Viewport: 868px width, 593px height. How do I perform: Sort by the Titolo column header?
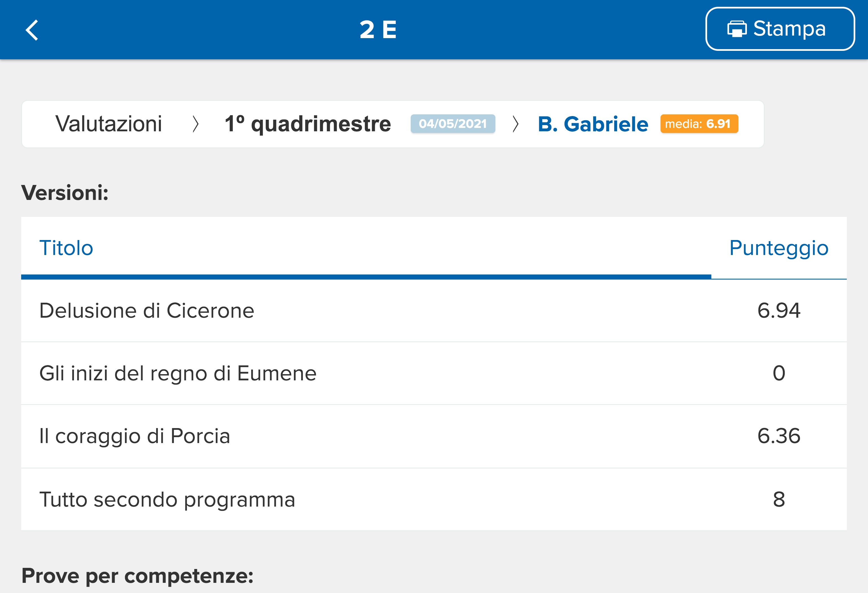point(66,248)
